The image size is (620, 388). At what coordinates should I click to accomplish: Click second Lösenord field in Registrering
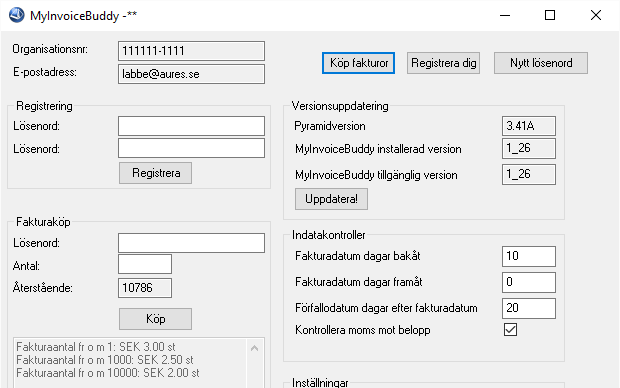coord(191,148)
